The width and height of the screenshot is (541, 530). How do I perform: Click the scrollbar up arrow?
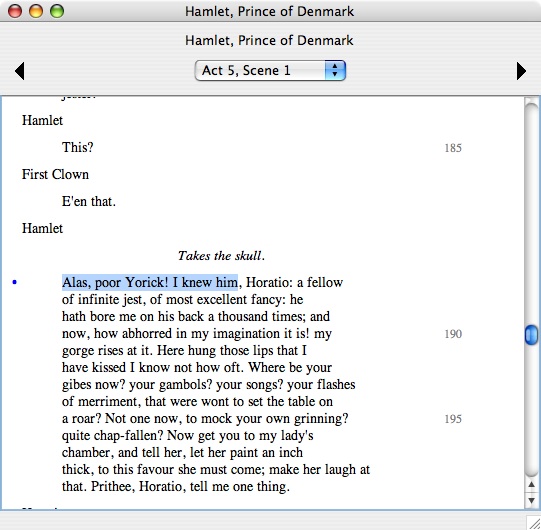(532, 485)
